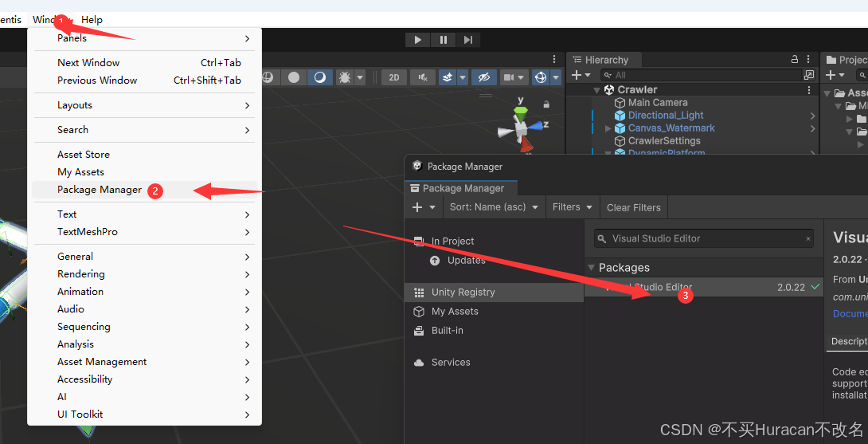Switch to the Hierarchy tab
Screen dimensions: 868x444
click(602, 60)
